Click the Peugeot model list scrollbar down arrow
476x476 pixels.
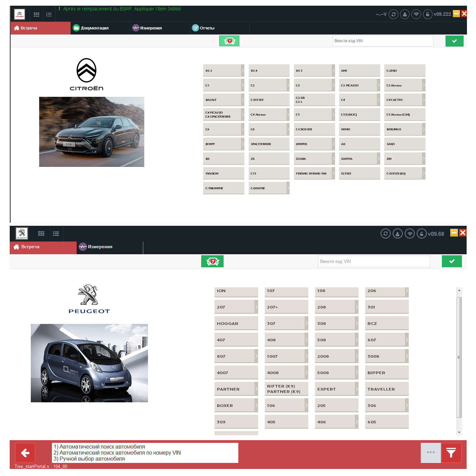tap(459, 432)
